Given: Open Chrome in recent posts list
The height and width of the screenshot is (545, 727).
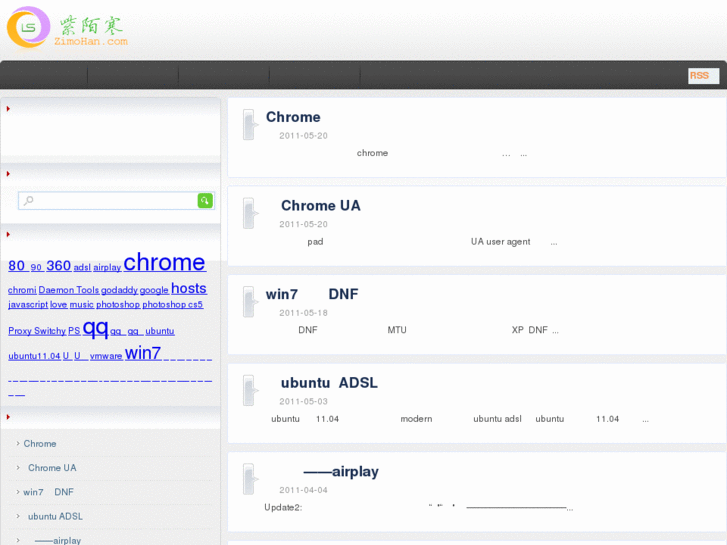Looking at the screenshot, I should pos(40,443).
